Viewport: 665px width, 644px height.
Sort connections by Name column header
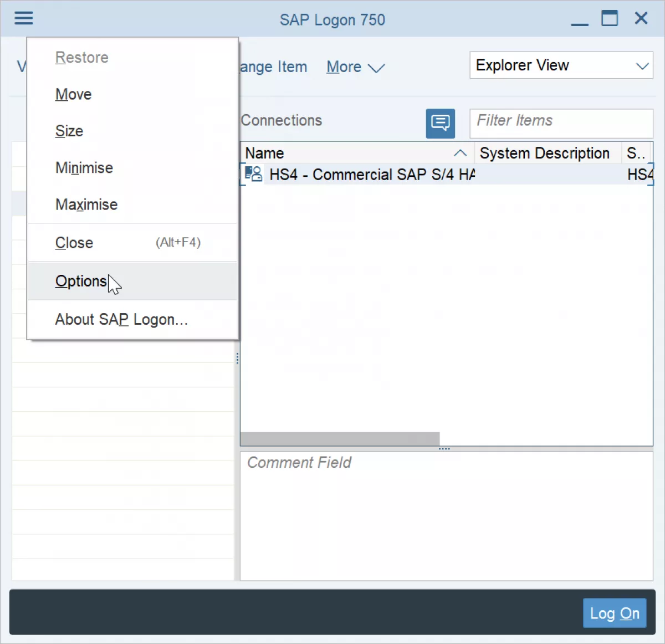tap(357, 153)
